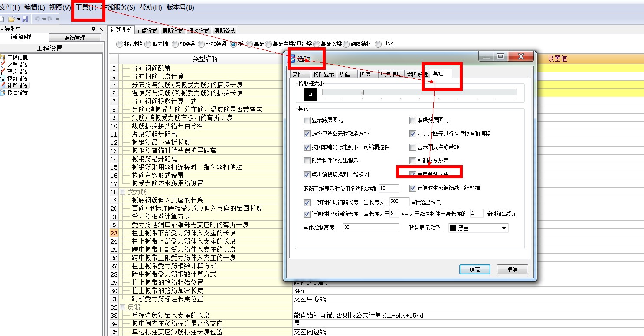Uncheck 允许对图元进行快速拉伸和偏移
644x336 pixels.
[x=413, y=134]
